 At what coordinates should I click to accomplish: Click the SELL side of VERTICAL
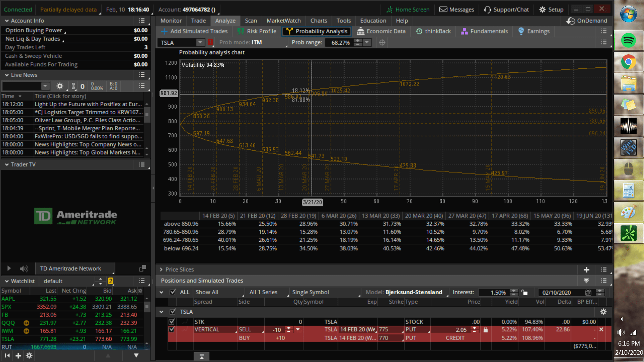pos(251,330)
